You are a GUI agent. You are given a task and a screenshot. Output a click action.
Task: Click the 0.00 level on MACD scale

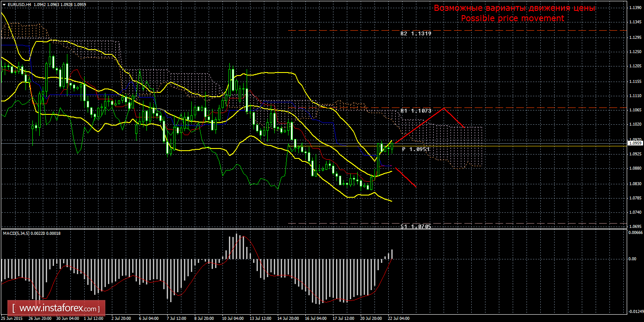tap(631, 259)
